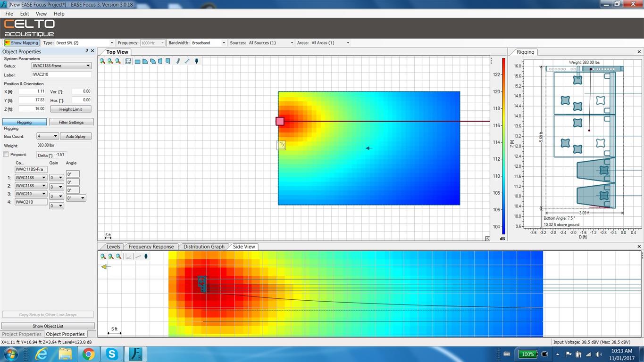Pin the Object Properties panel
The image size is (644, 362).
[86, 51]
